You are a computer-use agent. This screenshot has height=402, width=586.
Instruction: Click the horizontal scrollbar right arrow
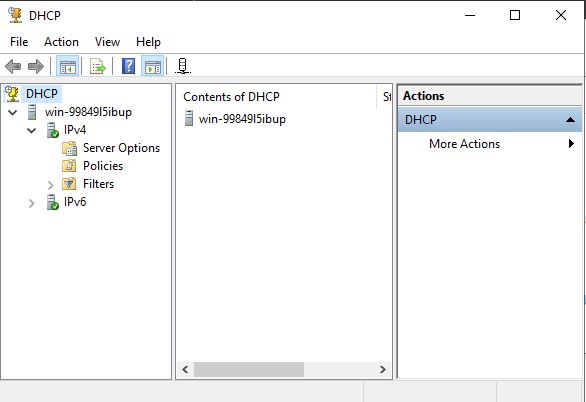(382, 369)
